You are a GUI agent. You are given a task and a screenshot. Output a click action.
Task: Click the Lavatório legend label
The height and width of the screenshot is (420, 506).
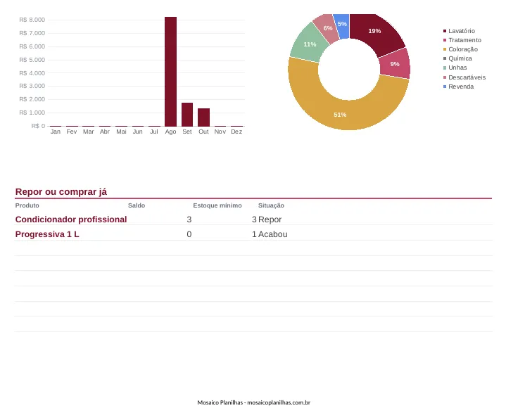462,31
